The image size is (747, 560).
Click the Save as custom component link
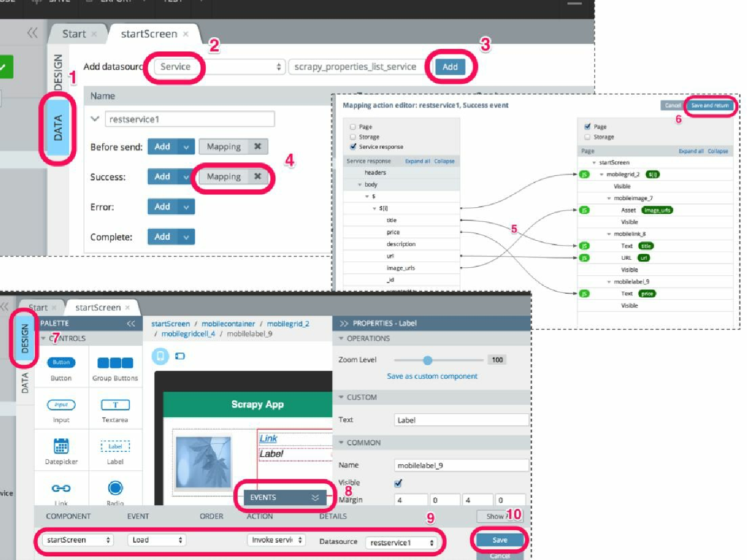[x=432, y=376]
